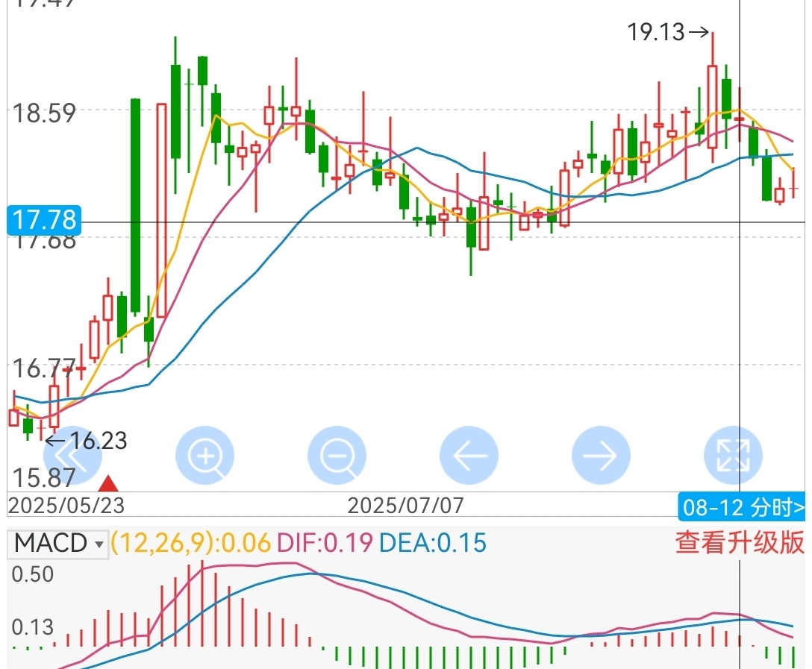Click the 16.23 low price annotation
812x669 pixels.
tap(86, 441)
